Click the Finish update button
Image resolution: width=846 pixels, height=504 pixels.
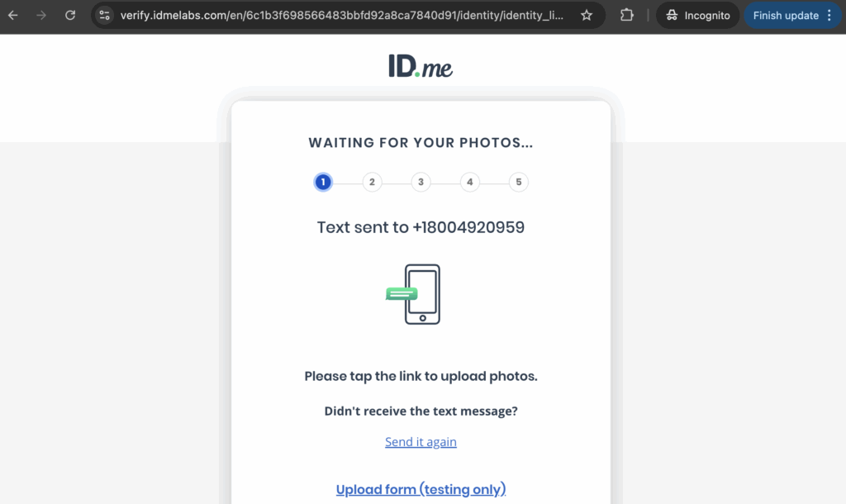pos(785,15)
